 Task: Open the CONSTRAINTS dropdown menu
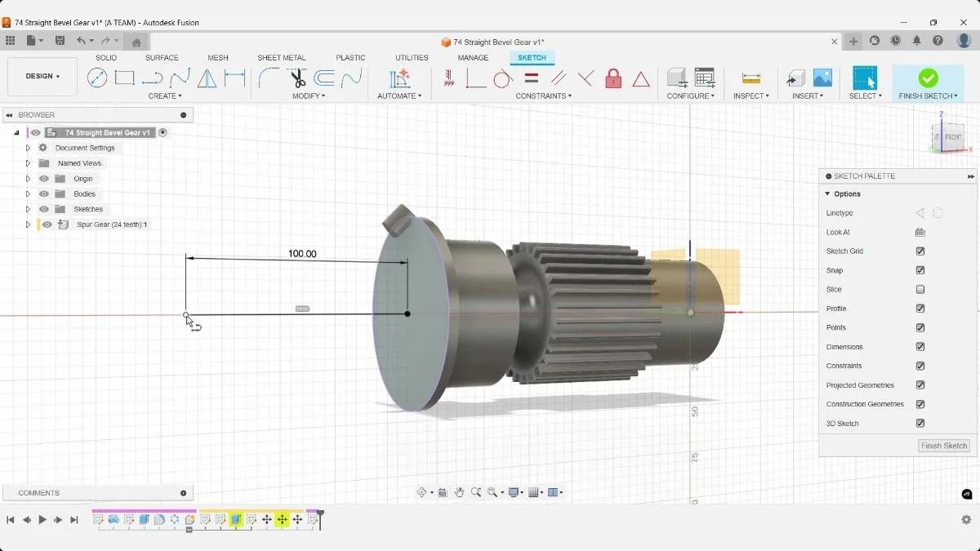pyautogui.click(x=543, y=96)
